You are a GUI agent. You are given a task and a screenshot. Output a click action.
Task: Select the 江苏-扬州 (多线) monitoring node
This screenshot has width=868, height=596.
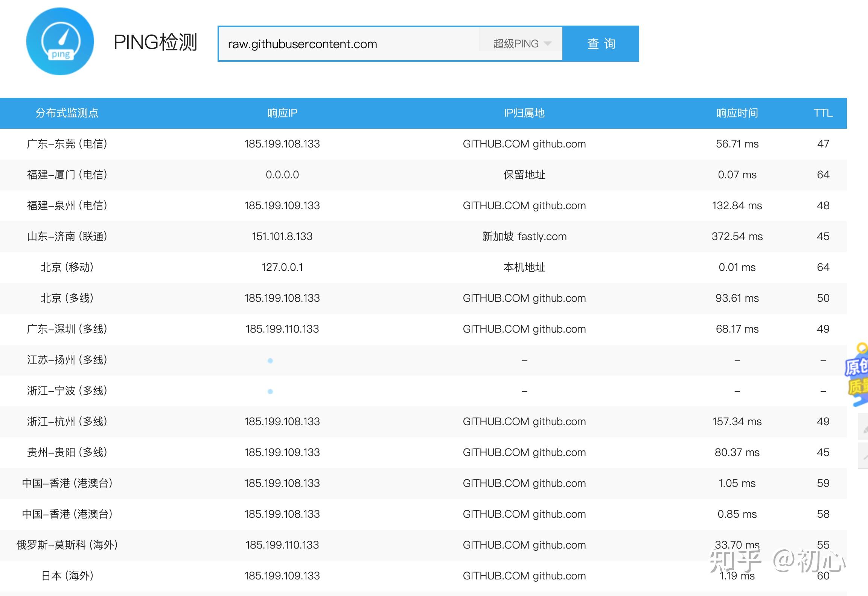point(67,360)
